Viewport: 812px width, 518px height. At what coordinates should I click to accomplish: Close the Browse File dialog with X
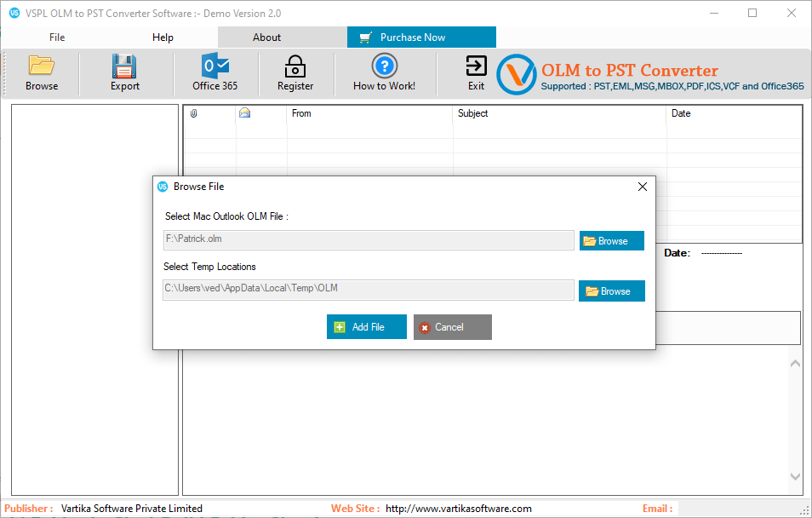[642, 187]
